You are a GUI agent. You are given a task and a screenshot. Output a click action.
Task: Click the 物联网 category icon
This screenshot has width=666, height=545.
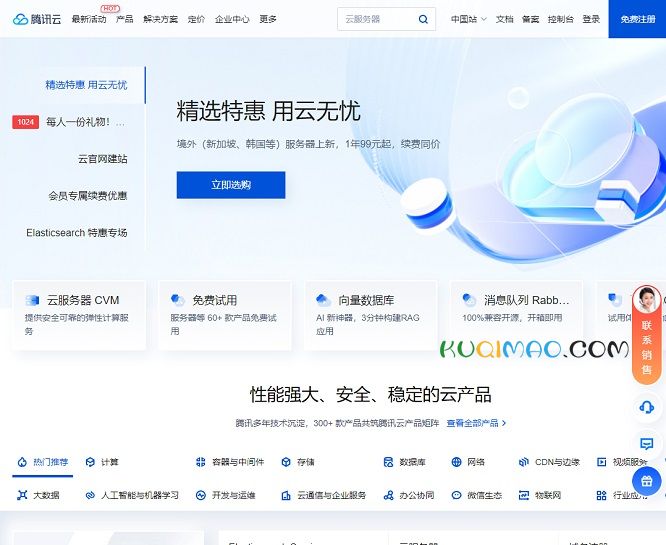coord(524,495)
